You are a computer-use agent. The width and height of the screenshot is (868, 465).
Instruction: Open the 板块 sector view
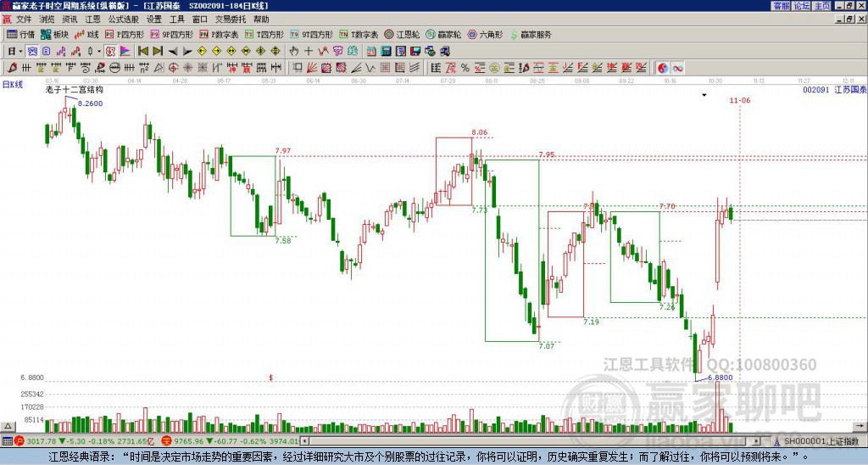pyautogui.click(x=54, y=34)
